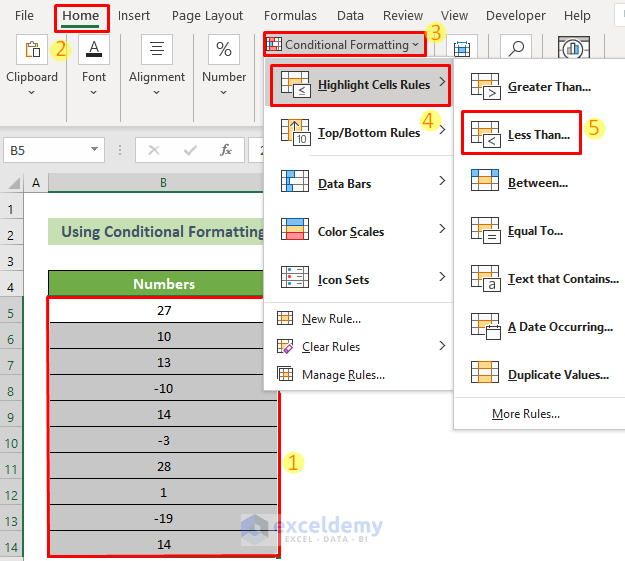Click the Duplicate Values rule icon
Screen dimensions: 625x561
coord(485,372)
